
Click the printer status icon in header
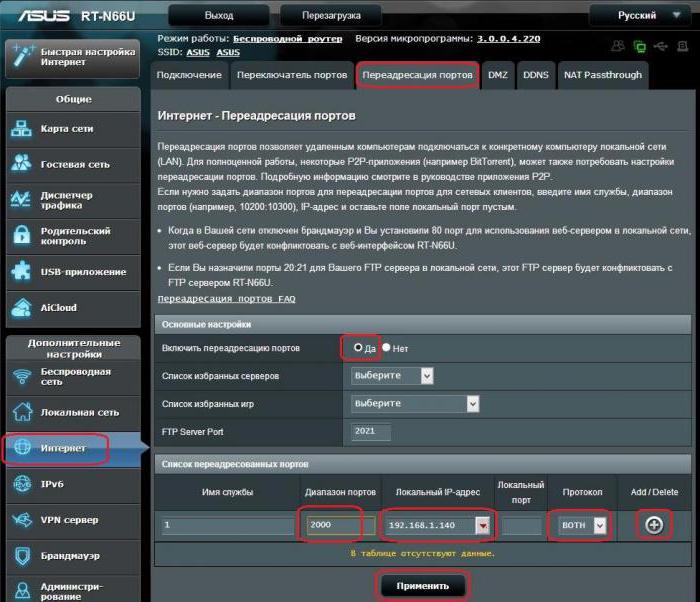(682, 46)
